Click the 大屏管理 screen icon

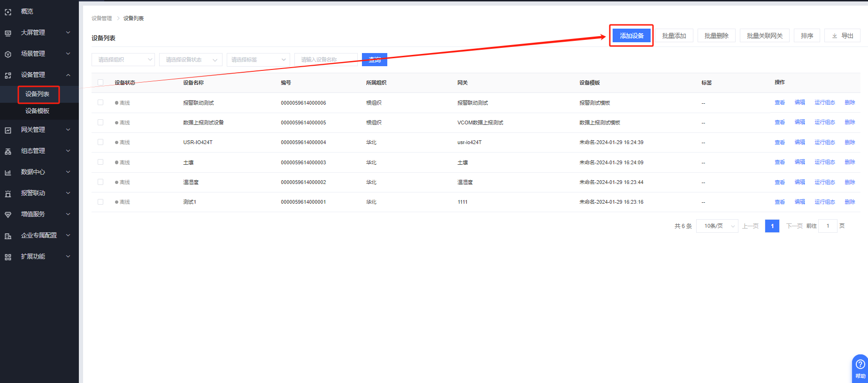[x=8, y=33]
